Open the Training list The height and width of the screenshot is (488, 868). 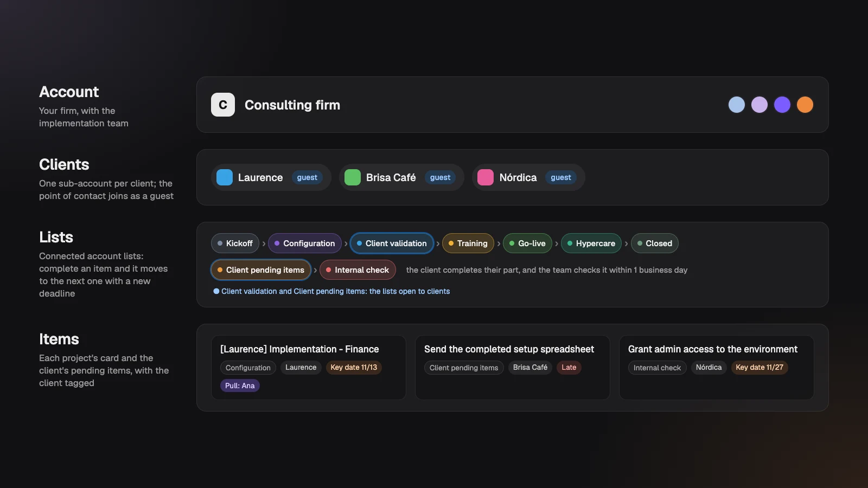pos(468,243)
